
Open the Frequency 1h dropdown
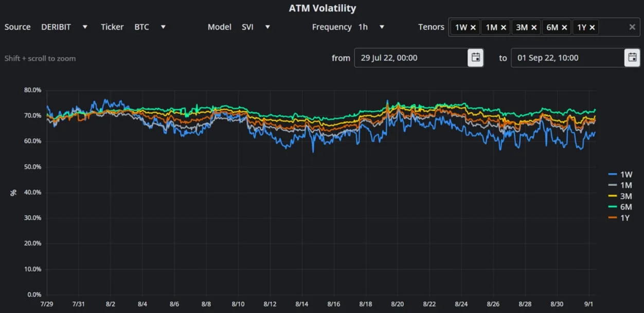pos(371,27)
